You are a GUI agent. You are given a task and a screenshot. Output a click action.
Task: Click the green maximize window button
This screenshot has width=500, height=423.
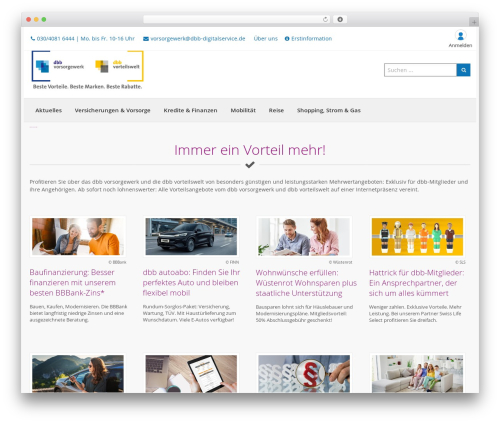[x=44, y=20]
